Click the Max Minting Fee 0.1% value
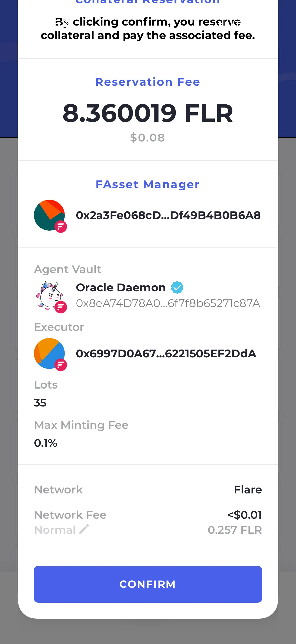Image resolution: width=296 pixels, height=644 pixels. pos(45,443)
